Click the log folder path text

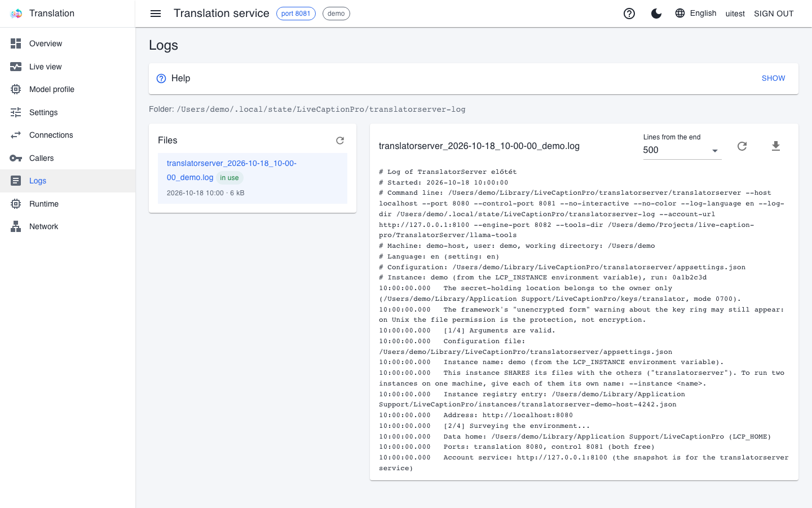(321, 110)
